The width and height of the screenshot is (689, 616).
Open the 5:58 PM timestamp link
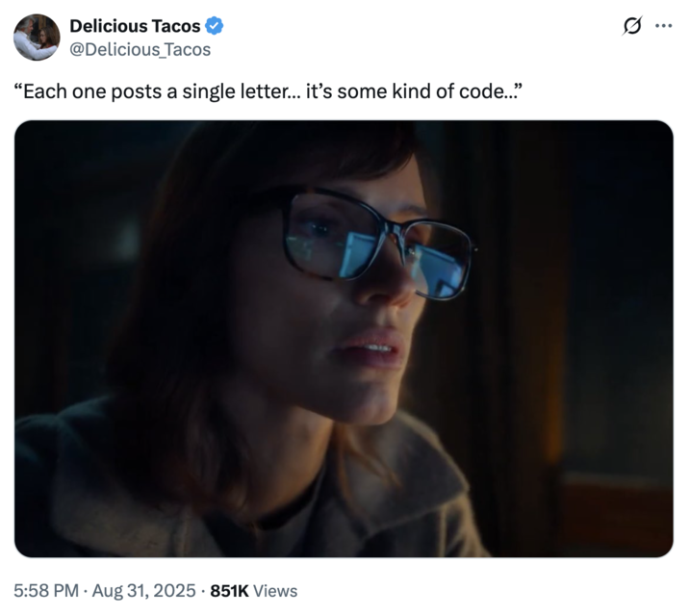pyautogui.click(x=46, y=591)
